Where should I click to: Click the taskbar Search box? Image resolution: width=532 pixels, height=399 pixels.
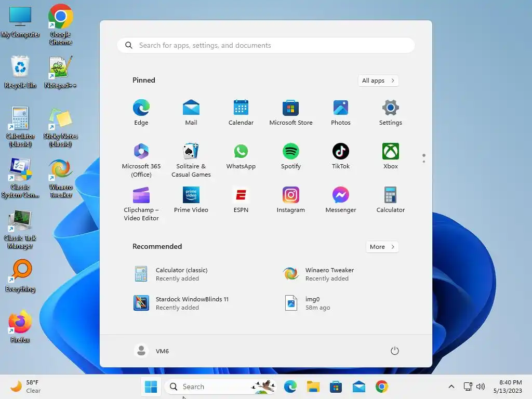tap(220, 387)
